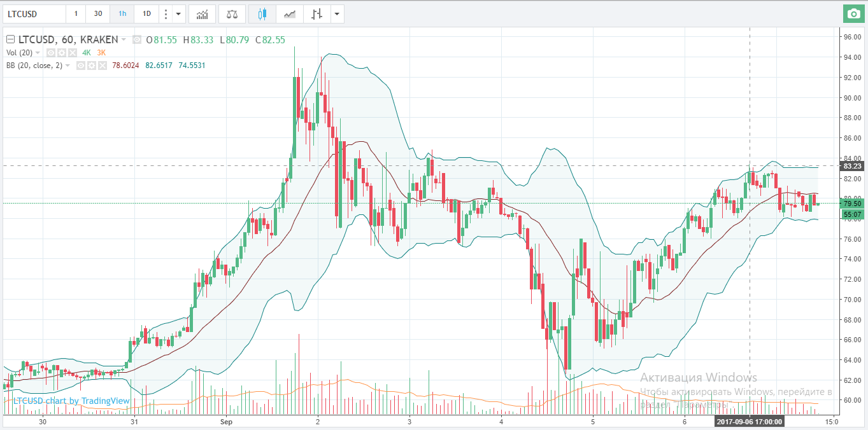Take a chart snapshot with camera button
Image resolution: width=868 pixels, height=430 pixels.
tap(852, 13)
